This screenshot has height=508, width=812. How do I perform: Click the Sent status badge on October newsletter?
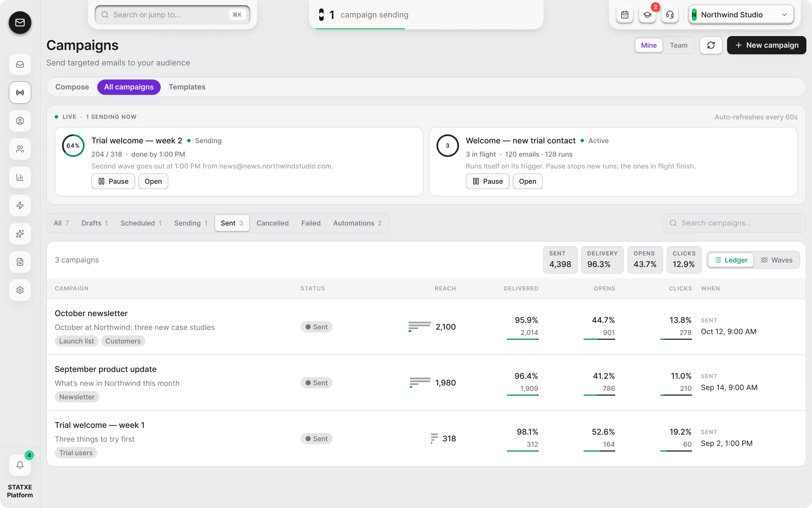point(316,327)
